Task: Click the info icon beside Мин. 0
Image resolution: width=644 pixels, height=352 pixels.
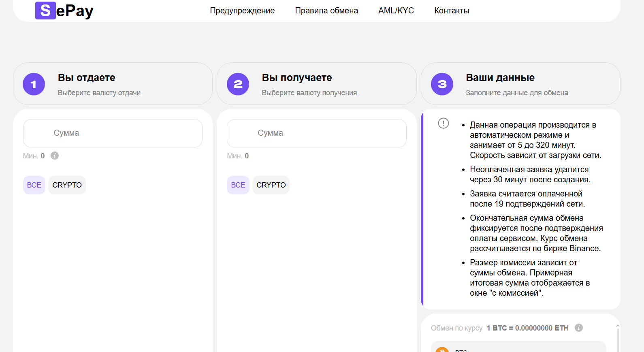Action: tap(55, 156)
